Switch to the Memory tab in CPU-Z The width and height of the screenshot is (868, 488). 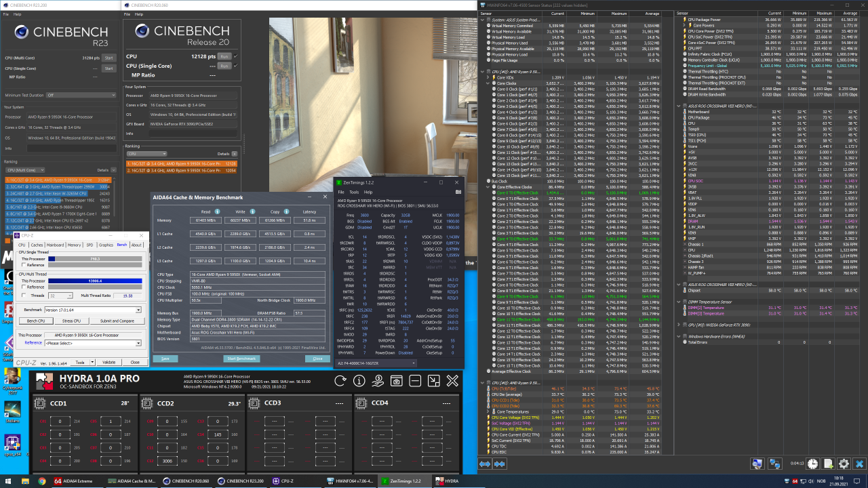[x=74, y=245]
